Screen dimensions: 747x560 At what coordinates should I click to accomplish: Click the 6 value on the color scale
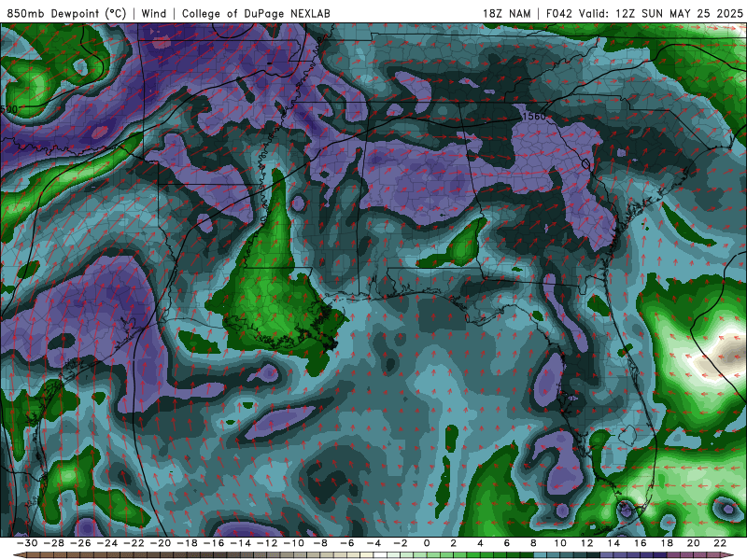507,543
